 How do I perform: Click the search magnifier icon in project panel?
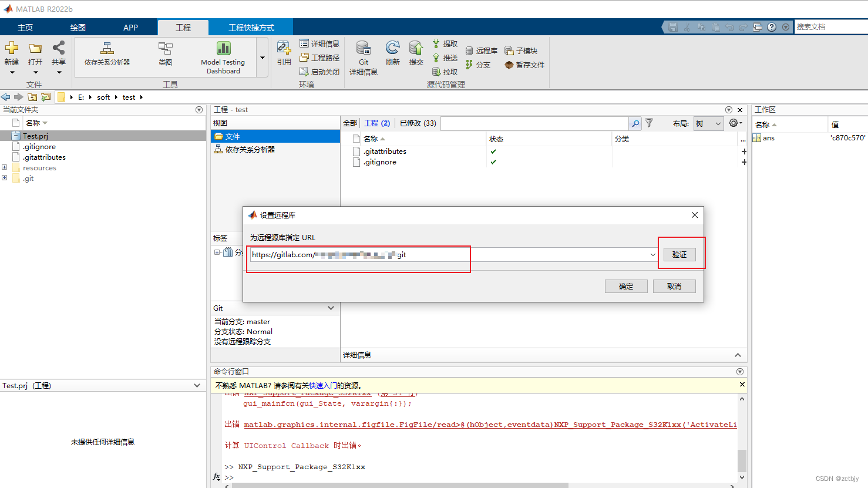click(635, 123)
